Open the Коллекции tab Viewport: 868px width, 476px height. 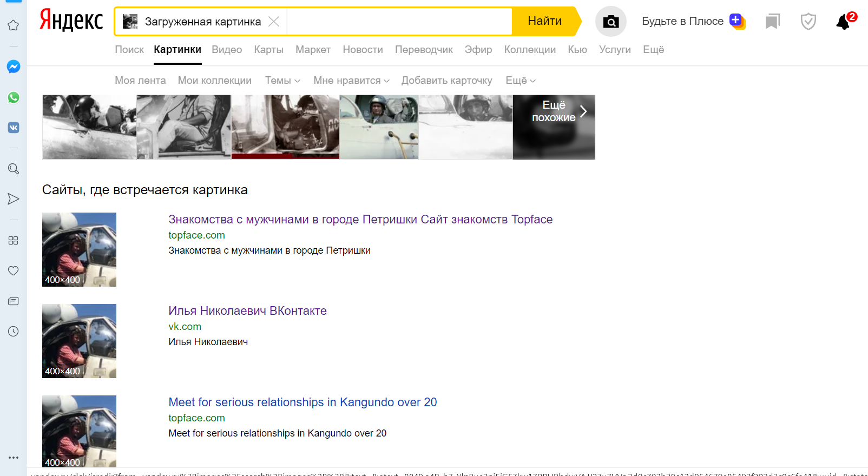pos(530,50)
